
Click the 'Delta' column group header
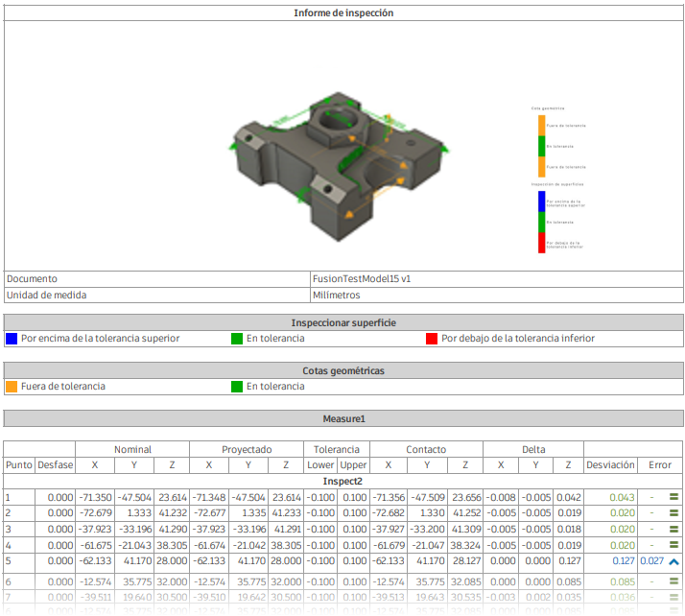[533, 450]
